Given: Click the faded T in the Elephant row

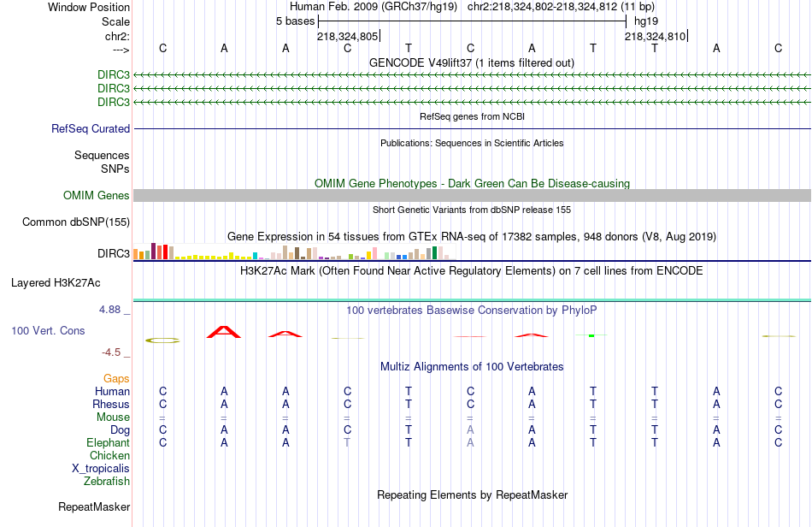Looking at the screenshot, I should (x=347, y=443).
